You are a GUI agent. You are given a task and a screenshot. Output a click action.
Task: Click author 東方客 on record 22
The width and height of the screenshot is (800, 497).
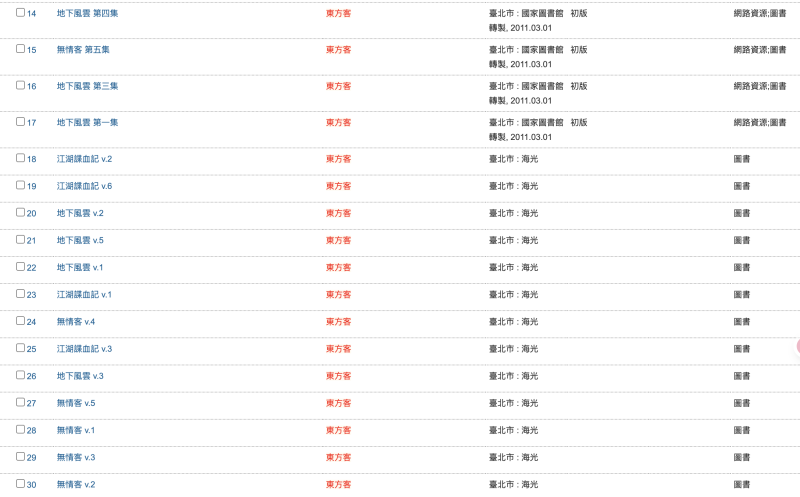pos(338,267)
